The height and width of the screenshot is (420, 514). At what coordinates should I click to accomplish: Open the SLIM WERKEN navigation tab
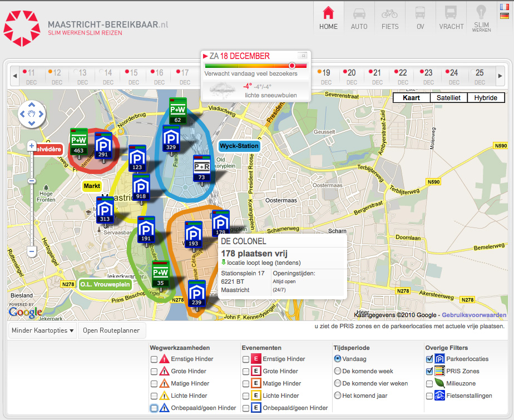[x=481, y=18]
